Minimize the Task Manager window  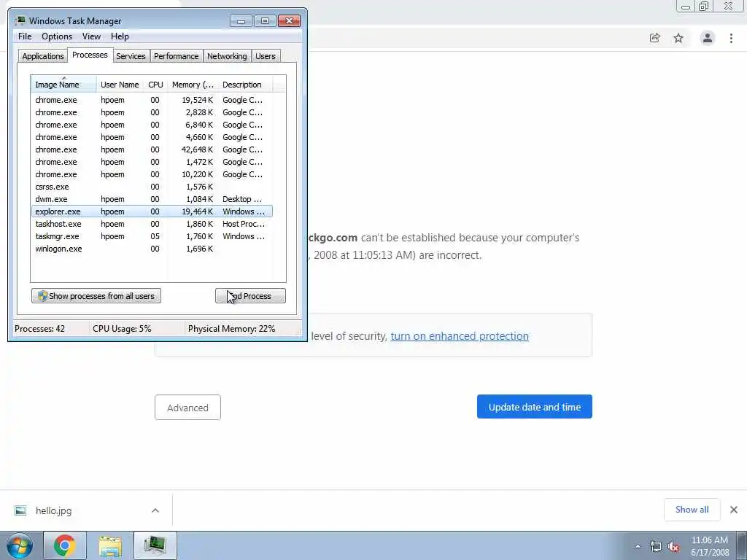click(x=241, y=21)
